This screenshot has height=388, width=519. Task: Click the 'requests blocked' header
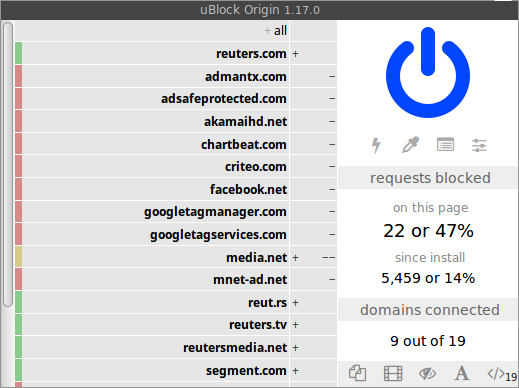click(428, 178)
